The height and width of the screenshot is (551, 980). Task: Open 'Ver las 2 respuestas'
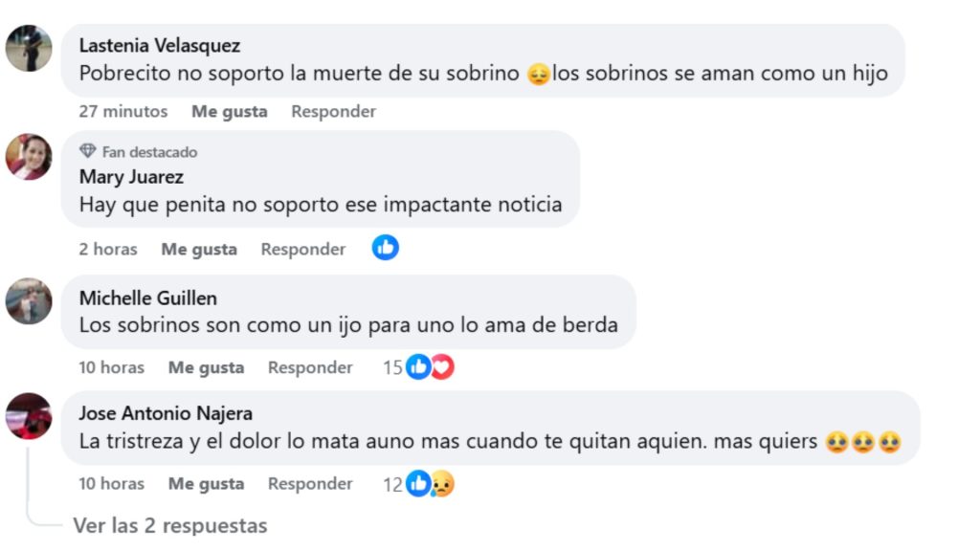170,525
